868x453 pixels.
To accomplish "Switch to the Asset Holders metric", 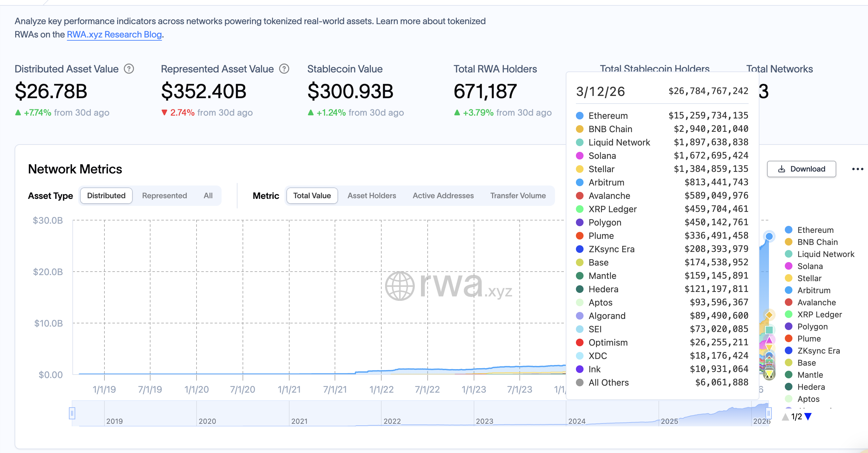I will point(372,195).
